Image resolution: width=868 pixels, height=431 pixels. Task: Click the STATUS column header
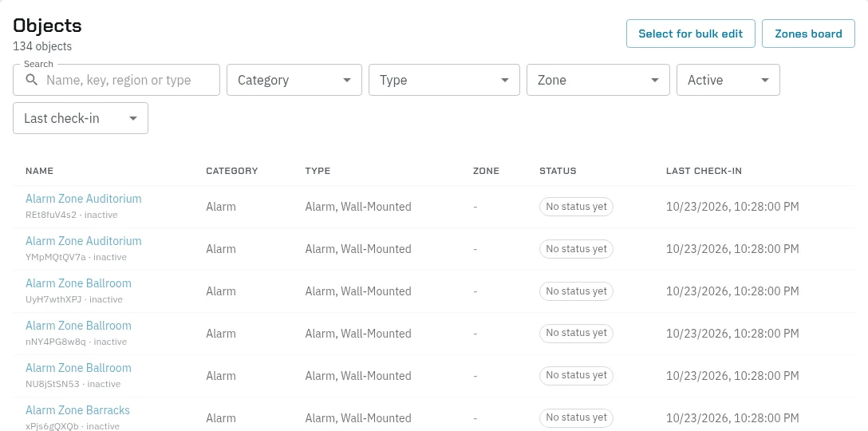point(558,171)
